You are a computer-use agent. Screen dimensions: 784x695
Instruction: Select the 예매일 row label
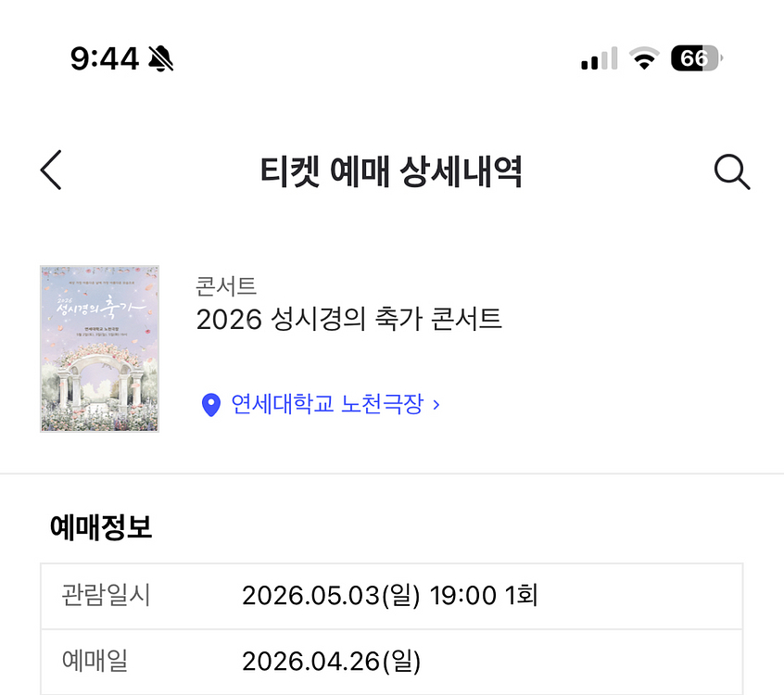[x=95, y=662]
